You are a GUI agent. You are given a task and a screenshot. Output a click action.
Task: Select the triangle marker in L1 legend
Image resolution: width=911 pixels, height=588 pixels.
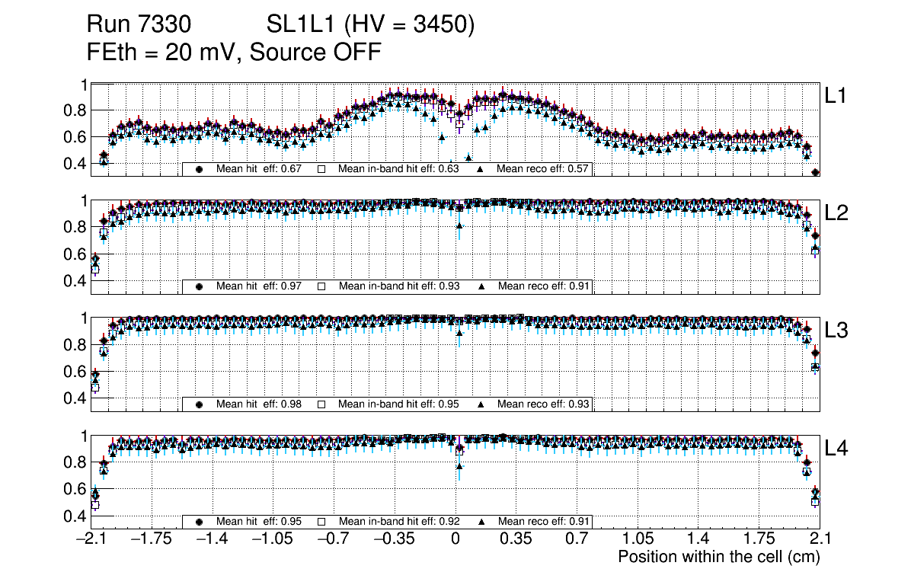point(482,169)
